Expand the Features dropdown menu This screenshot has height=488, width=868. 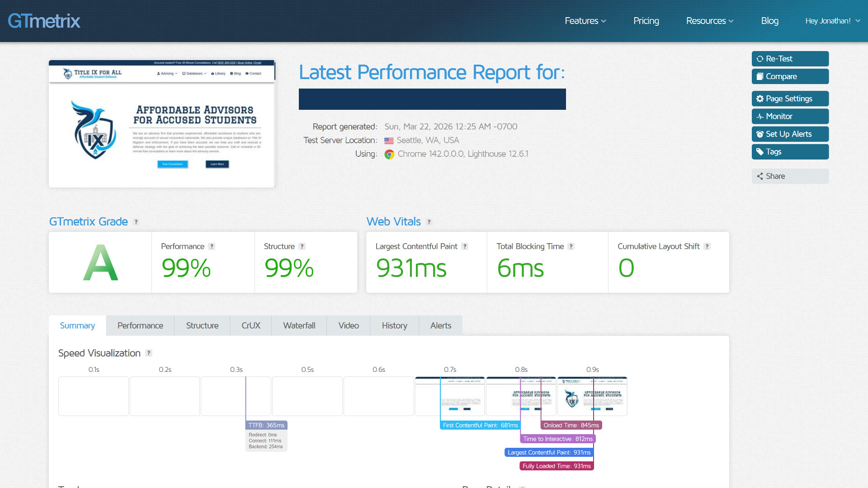coord(585,21)
